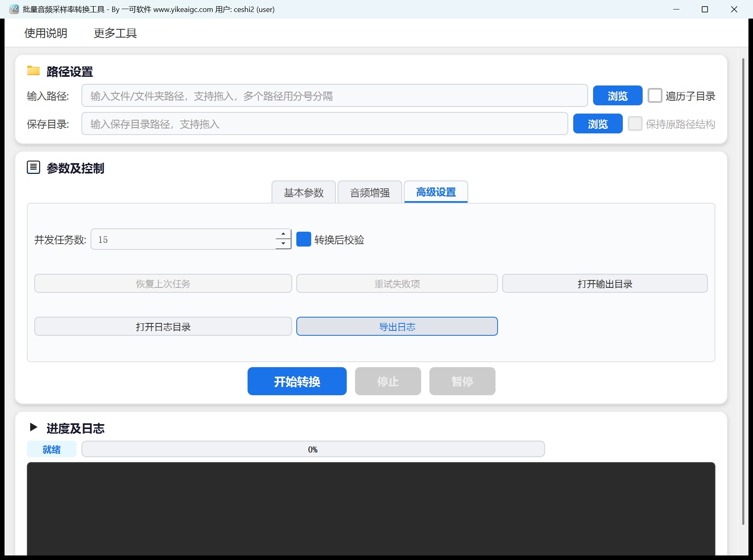Click the list icon beside 参数及控制
Image resolution: width=753 pixels, height=560 pixels.
[33, 167]
